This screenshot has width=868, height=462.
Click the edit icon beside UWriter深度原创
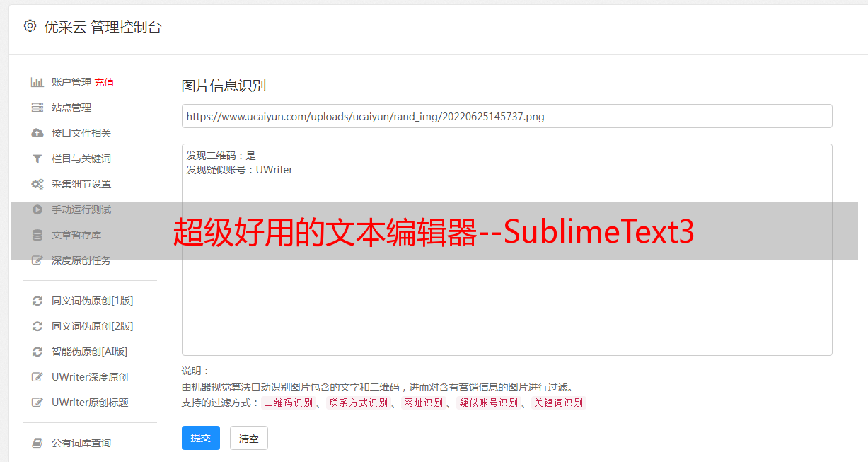pyautogui.click(x=37, y=377)
